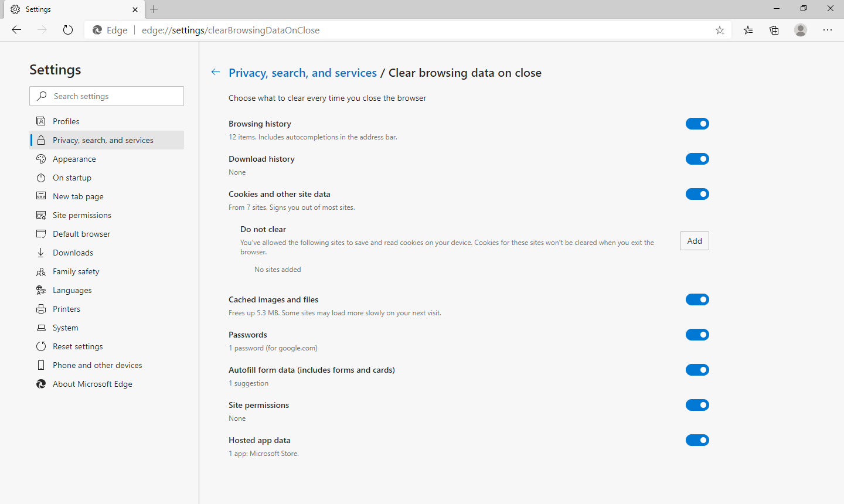The width and height of the screenshot is (844, 504).
Task: Click the Printers icon in the sidebar
Action: [x=41, y=309]
